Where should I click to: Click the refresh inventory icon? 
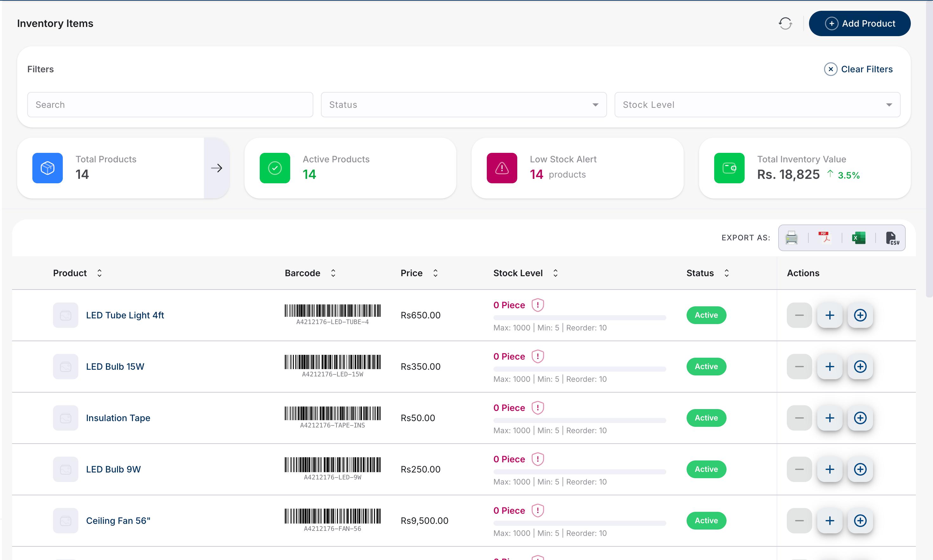tap(786, 23)
